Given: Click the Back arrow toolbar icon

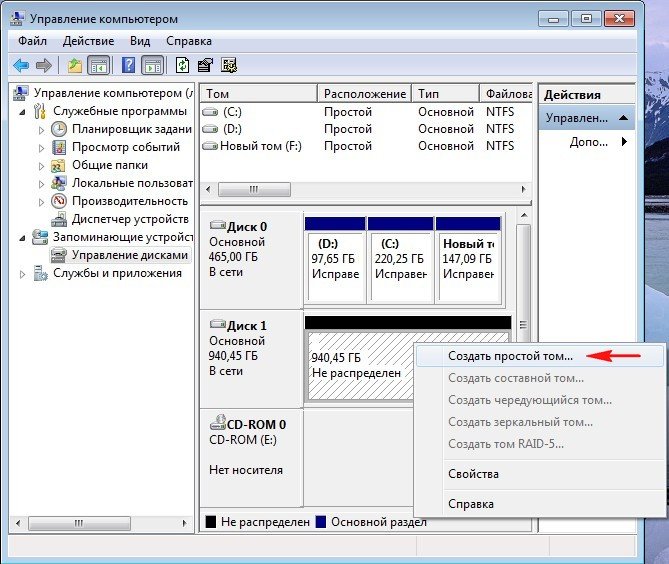Looking at the screenshot, I should [x=21, y=65].
